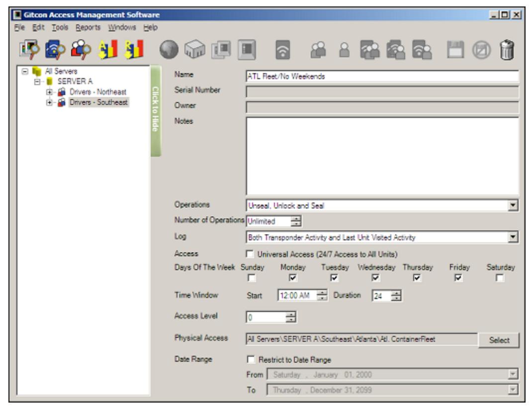Uncheck the Friday checkbox
The width and height of the screenshot is (532, 410).
click(x=458, y=278)
